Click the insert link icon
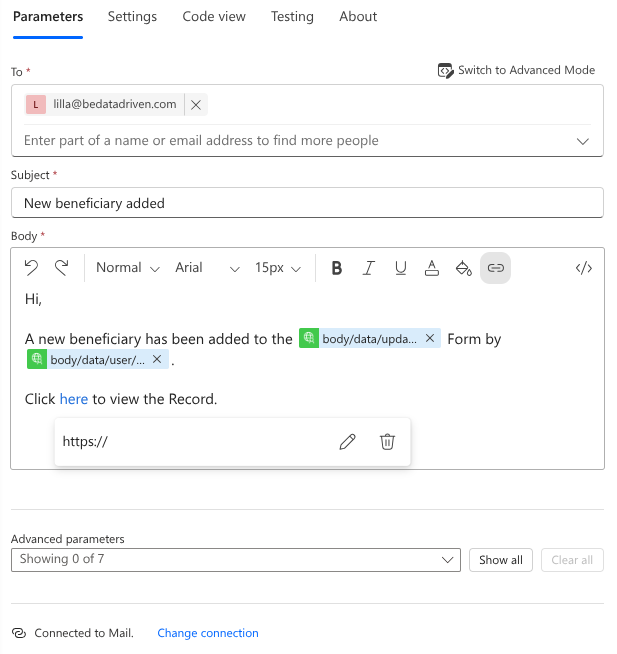Image resolution: width=617 pixels, height=654 pixels. tap(496, 268)
